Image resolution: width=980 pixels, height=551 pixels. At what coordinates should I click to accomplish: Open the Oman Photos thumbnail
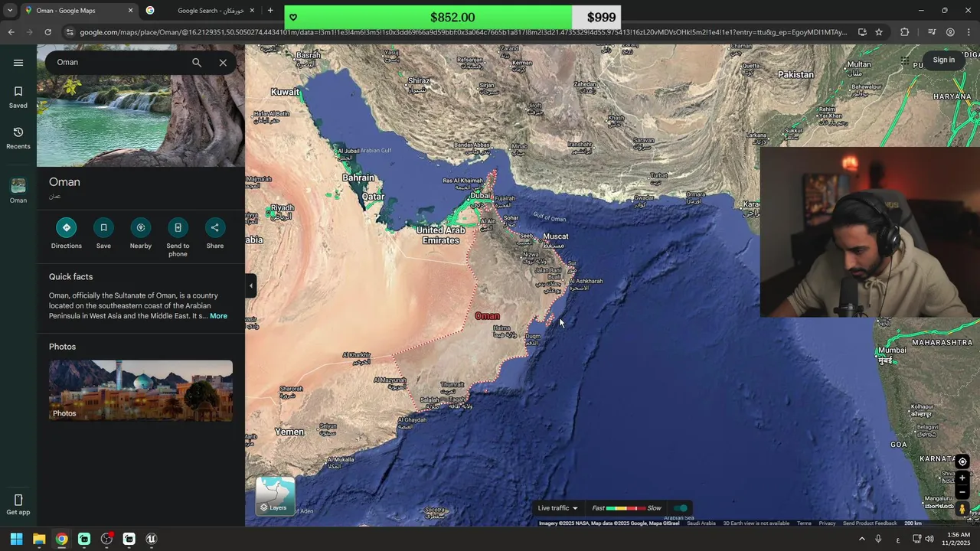click(x=141, y=390)
